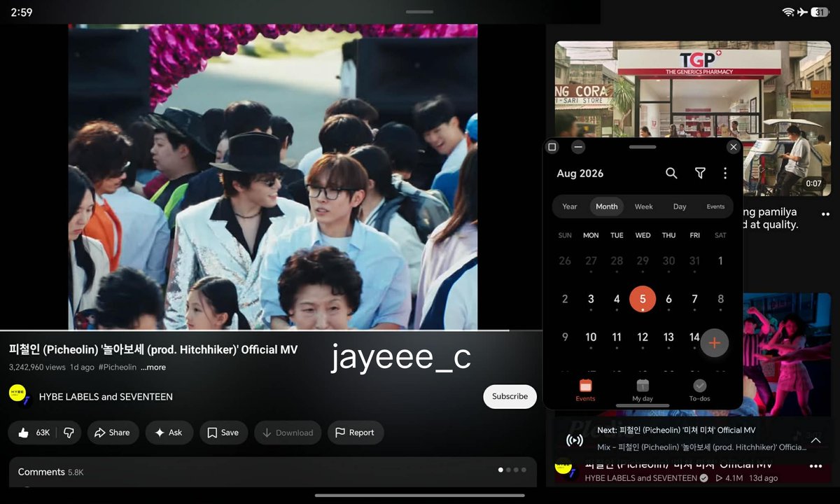The width and height of the screenshot is (840, 504).
Task: Open the HYBE LABELS and SEVENTEEN channel name
Action: pos(106,396)
